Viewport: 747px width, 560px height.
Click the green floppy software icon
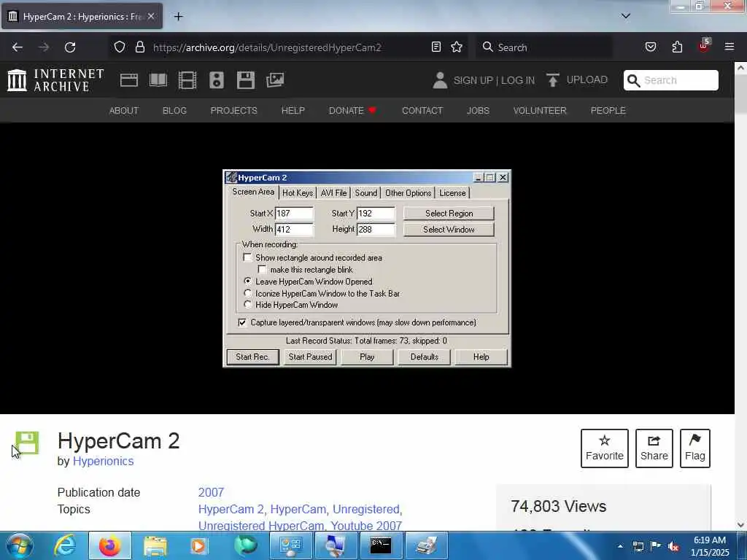tap(27, 443)
